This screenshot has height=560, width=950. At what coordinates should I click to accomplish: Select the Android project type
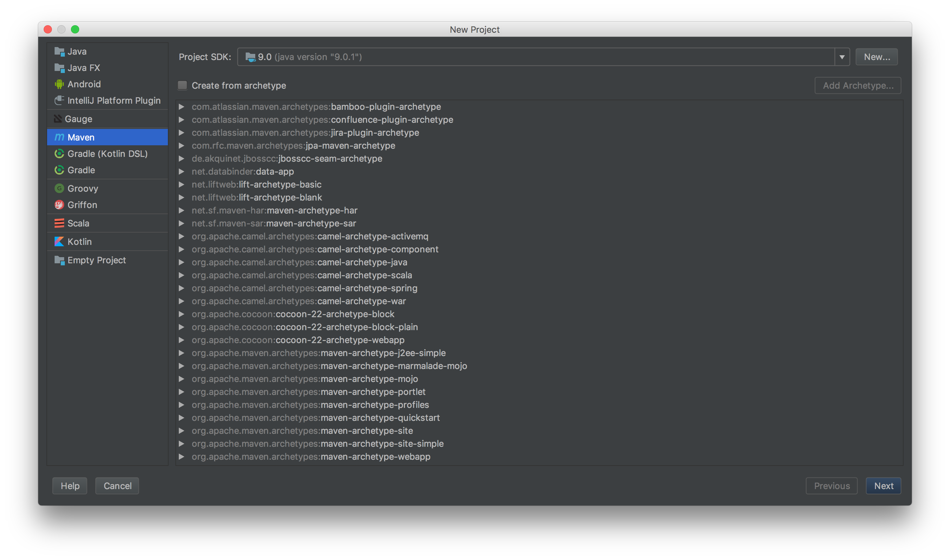(84, 84)
